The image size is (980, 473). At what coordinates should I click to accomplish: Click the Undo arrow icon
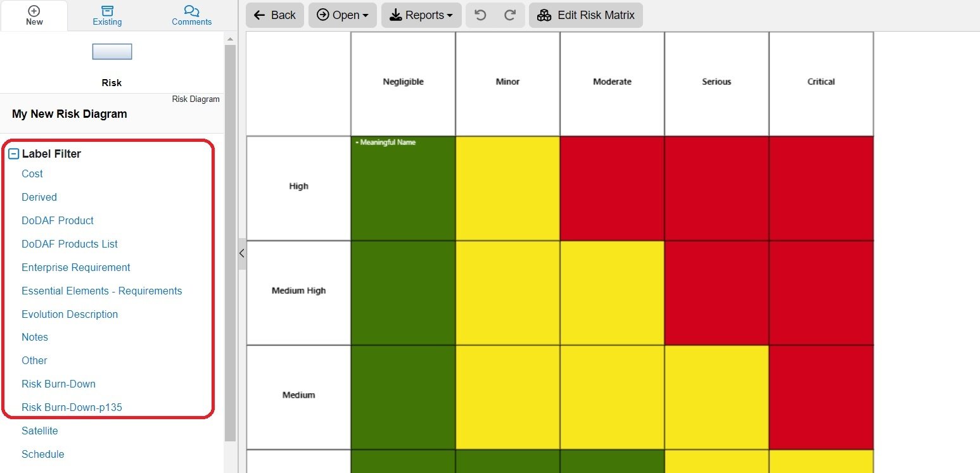pyautogui.click(x=480, y=15)
